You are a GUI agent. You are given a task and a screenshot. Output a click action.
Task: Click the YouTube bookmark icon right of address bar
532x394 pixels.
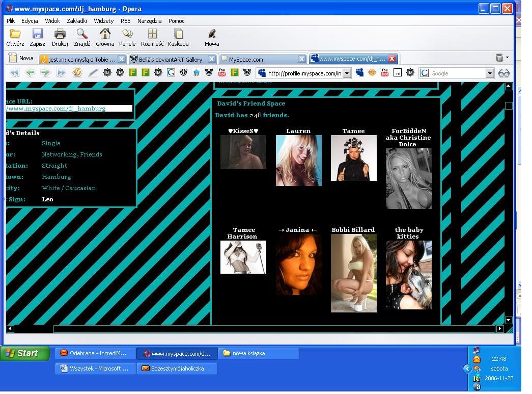coord(385,72)
